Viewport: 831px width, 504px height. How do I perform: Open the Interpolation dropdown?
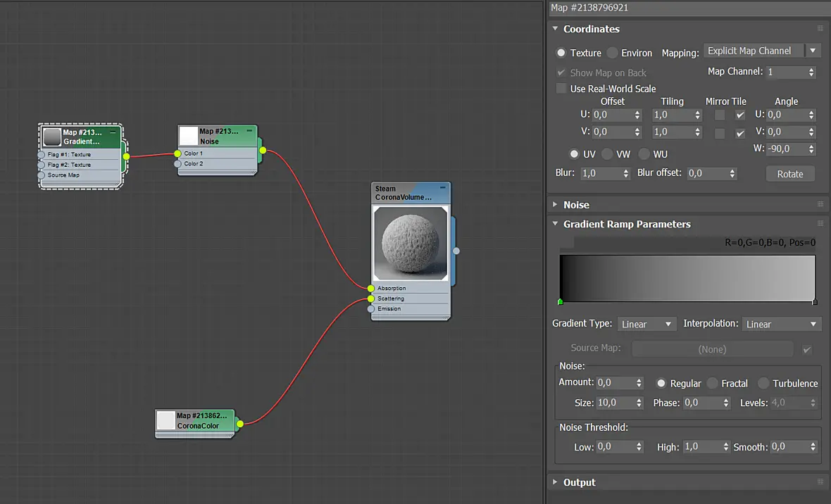point(782,325)
